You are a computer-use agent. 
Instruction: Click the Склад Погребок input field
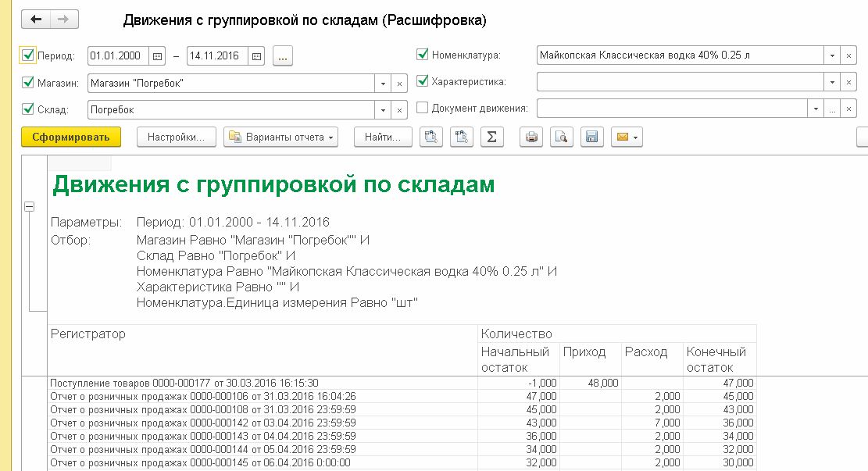[x=230, y=110]
